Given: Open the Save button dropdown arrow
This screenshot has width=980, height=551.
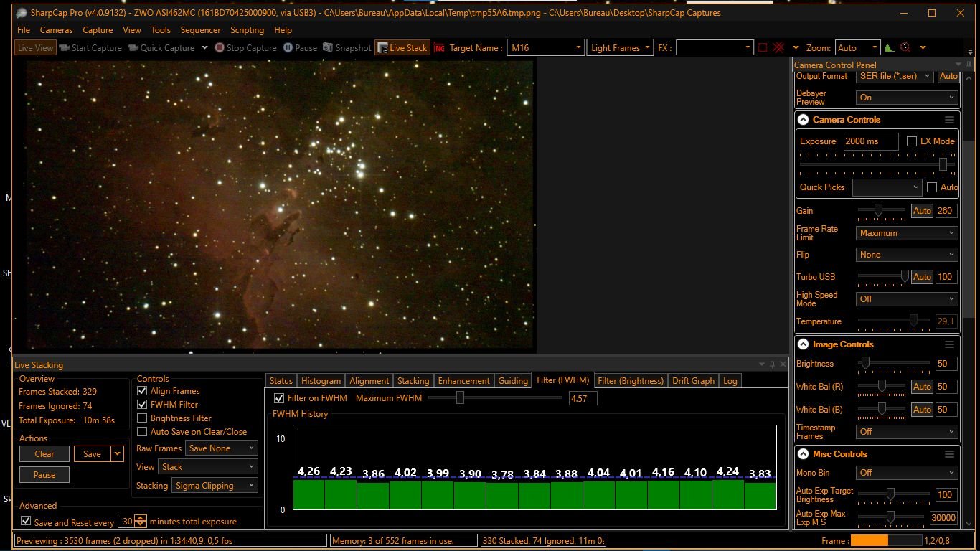Looking at the screenshot, I should click(118, 454).
